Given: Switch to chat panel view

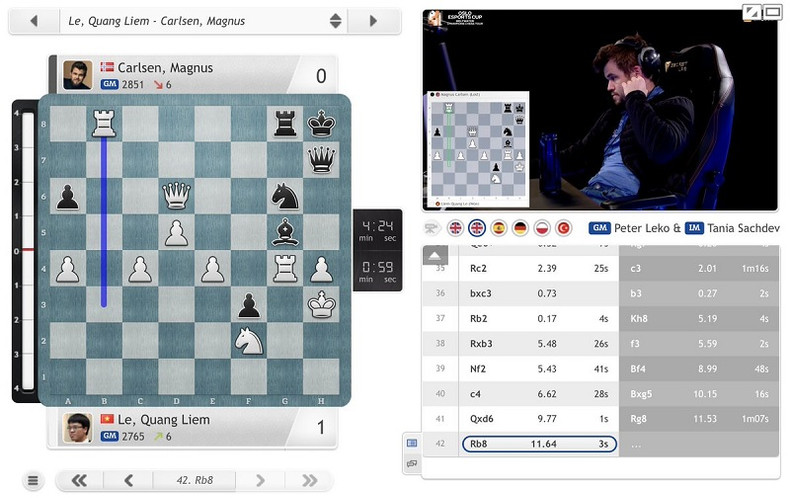Looking at the screenshot, I should pyautogui.click(x=411, y=464).
